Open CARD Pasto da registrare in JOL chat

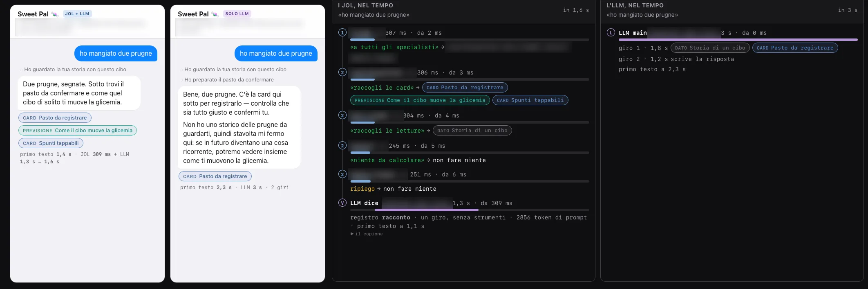pos(55,118)
